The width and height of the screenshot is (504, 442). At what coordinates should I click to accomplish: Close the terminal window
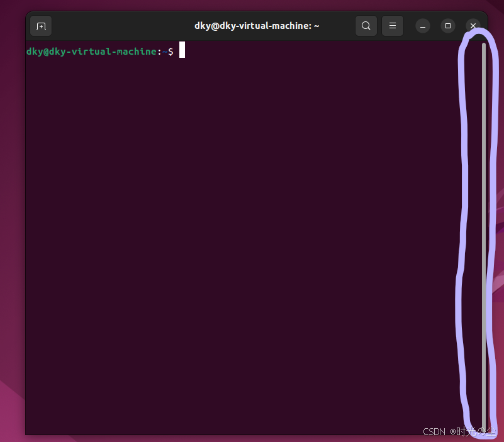(x=473, y=26)
